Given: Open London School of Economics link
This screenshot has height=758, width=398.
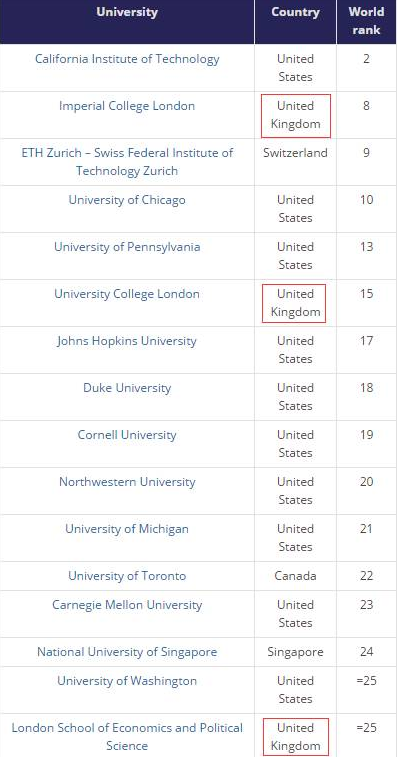Looking at the screenshot, I should [x=127, y=737].
